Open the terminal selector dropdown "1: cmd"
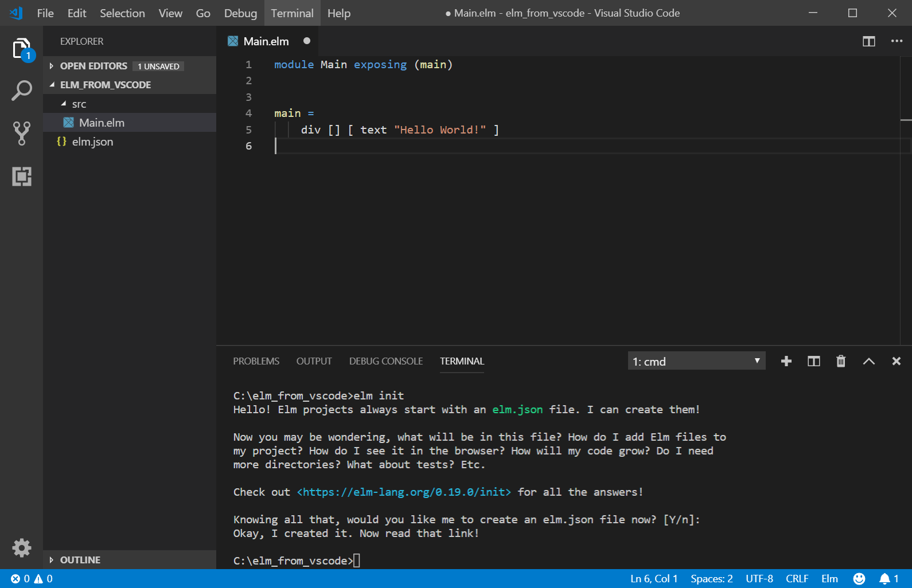The height and width of the screenshot is (588, 912). click(696, 361)
